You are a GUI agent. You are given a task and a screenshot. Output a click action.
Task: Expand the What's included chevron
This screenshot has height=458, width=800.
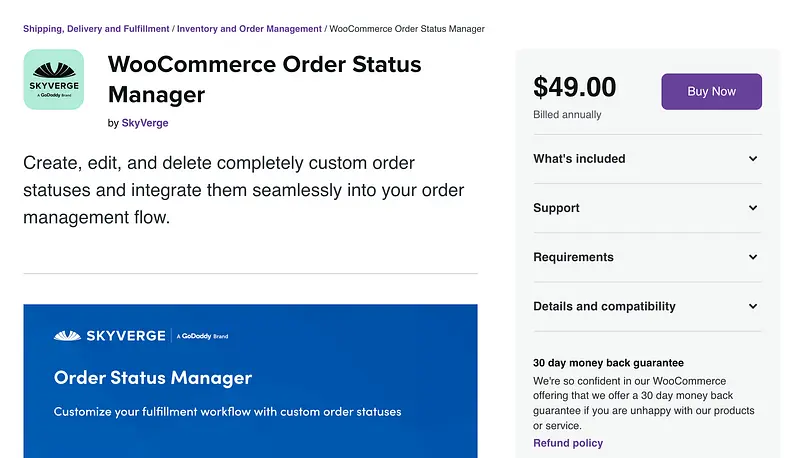[x=753, y=159]
